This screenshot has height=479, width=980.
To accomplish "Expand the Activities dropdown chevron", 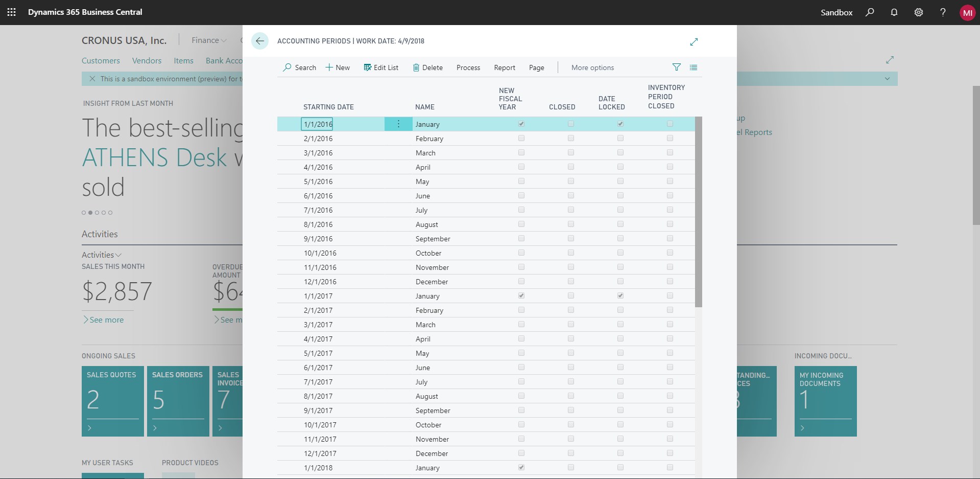I will (118, 255).
